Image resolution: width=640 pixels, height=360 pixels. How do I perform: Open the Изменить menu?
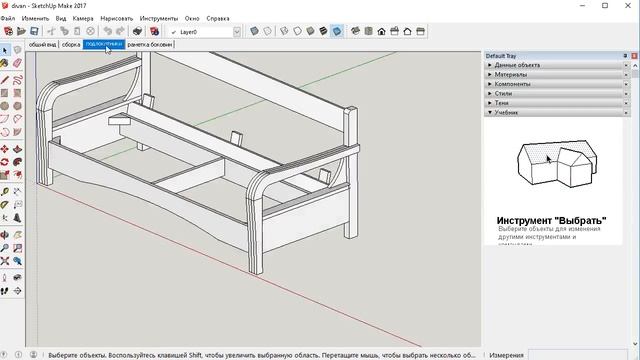[x=36, y=18]
